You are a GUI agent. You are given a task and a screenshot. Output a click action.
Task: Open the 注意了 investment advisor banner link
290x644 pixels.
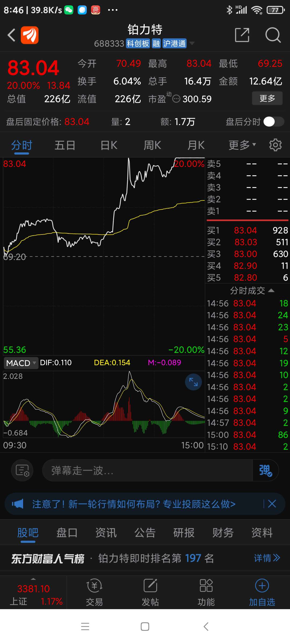134,504
